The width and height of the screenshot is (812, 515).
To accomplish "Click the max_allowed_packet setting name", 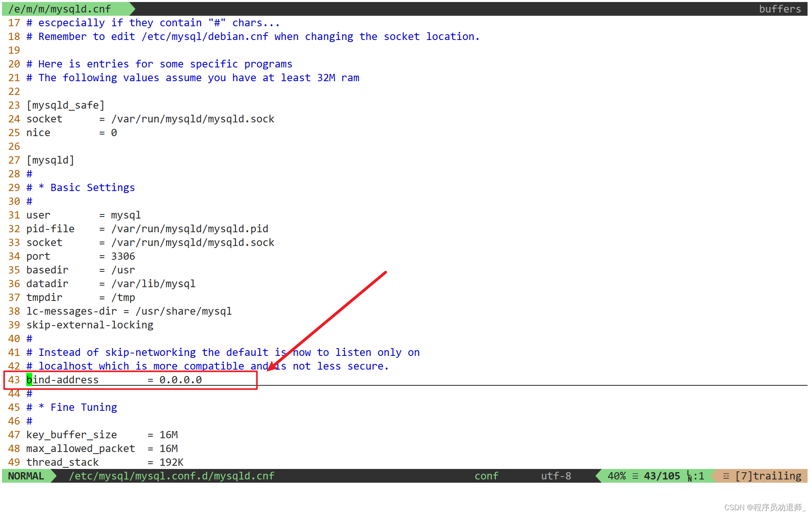I will (81, 449).
